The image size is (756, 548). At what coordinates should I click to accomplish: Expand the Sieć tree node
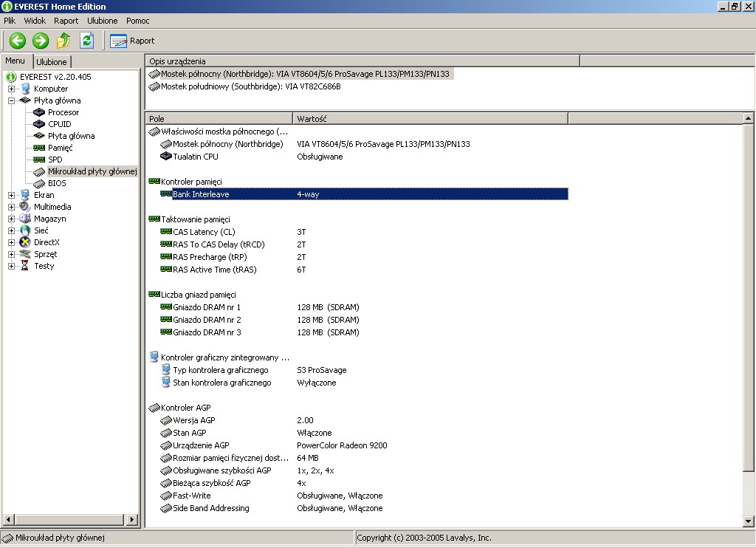click(x=12, y=230)
